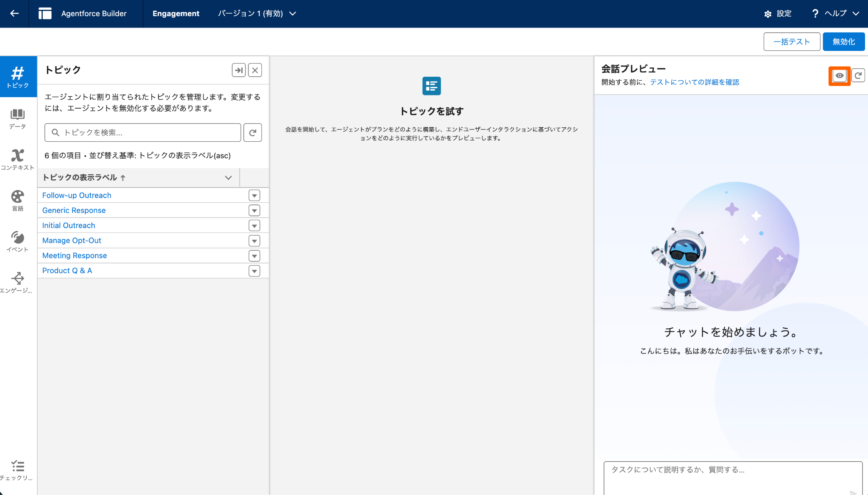Open Follow-up Outreach row action menu
This screenshot has height=495, width=868.
coord(254,196)
